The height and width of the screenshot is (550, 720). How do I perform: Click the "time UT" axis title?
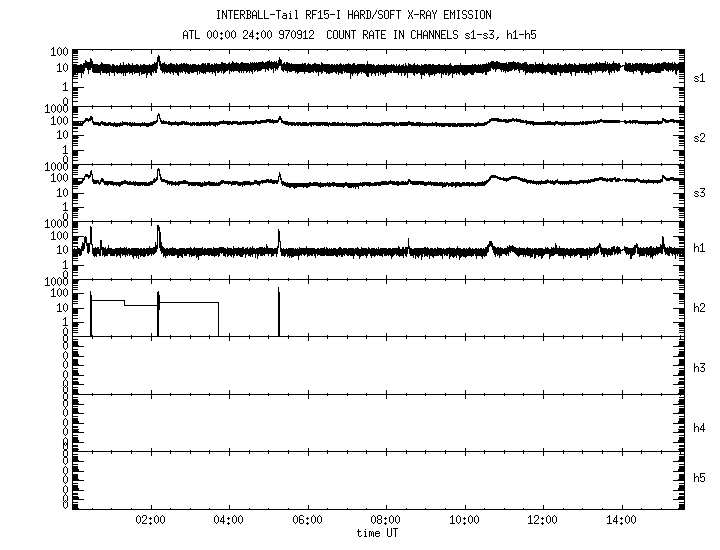click(377, 533)
